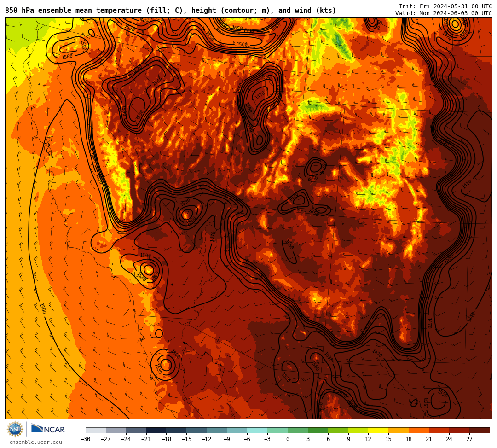This screenshot has width=497, height=448.
Task: Pick the 3 to 6 dark green swatch
Action: [318, 430]
